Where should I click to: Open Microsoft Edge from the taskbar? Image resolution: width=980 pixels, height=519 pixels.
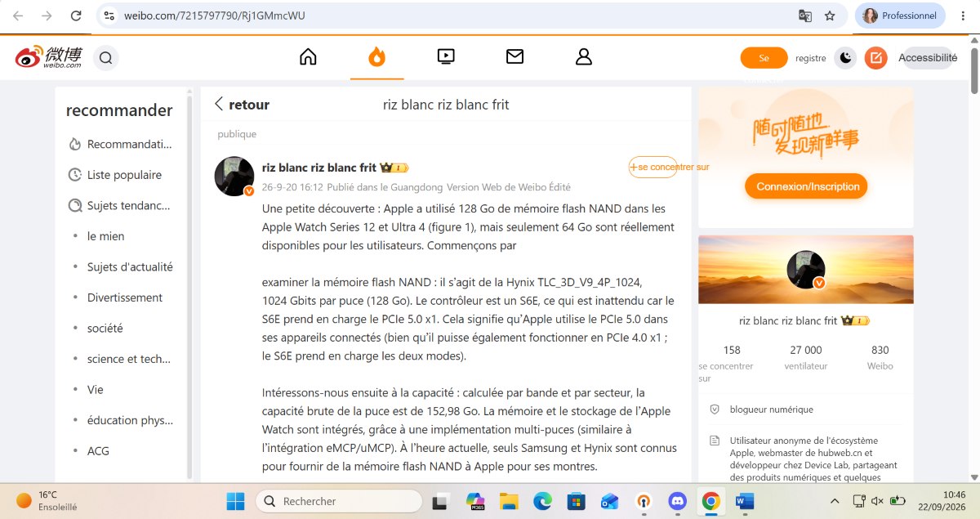pos(543,500)
